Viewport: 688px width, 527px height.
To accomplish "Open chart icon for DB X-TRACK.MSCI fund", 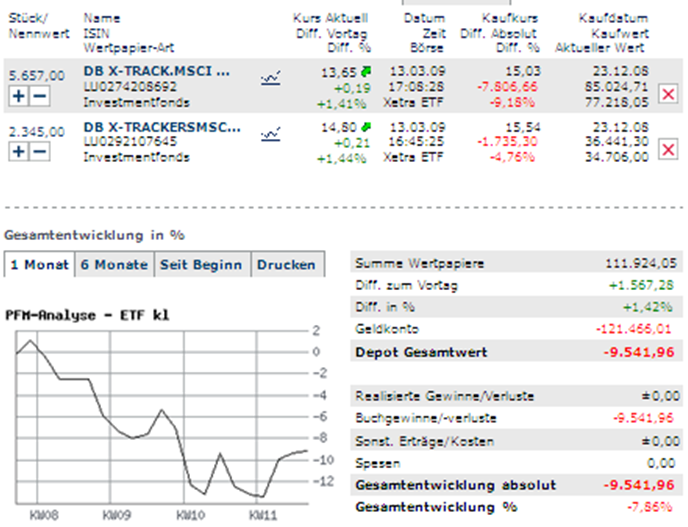I will click(x=270, y=76).
